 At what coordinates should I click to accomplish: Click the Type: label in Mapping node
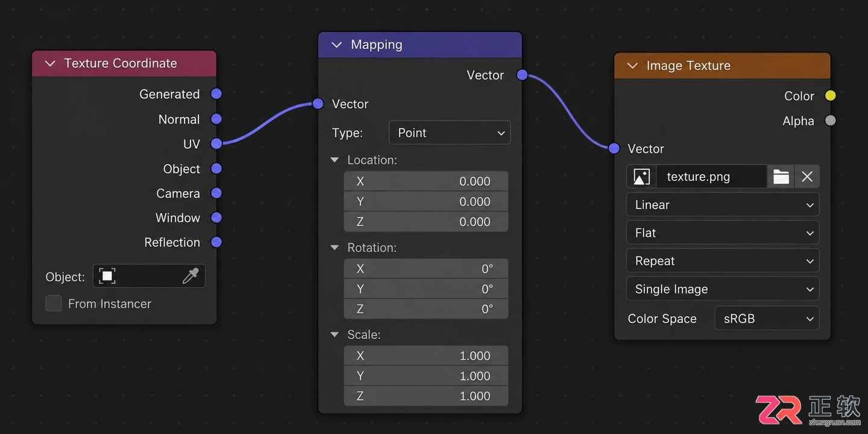(347, 133)
